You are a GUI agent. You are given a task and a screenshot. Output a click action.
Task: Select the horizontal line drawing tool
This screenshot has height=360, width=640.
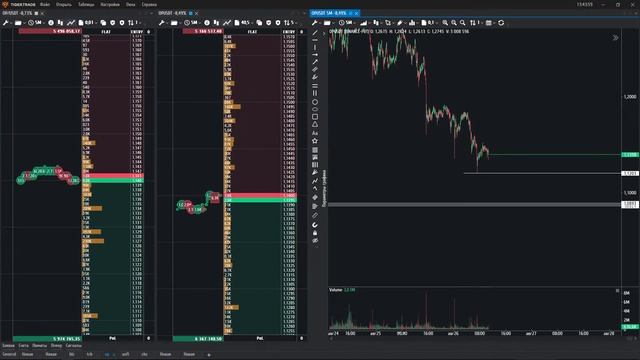tap(315, 40)
